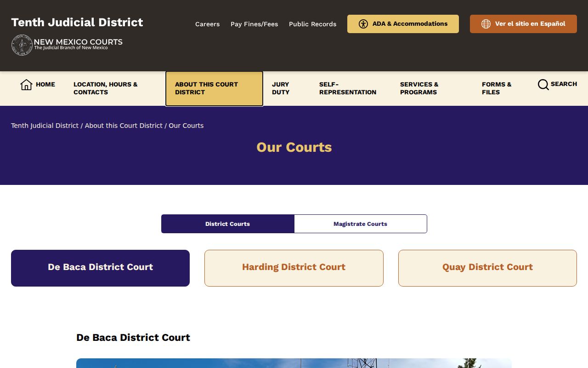Open Self-Representation menu item
Screen dimensions: 588x368
(348, 88)
